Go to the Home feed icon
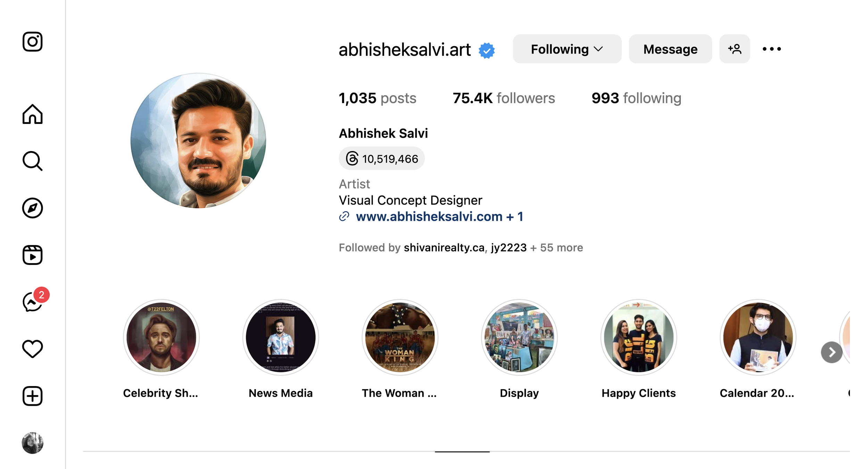868x469 pixels. [x=33, y=114]
